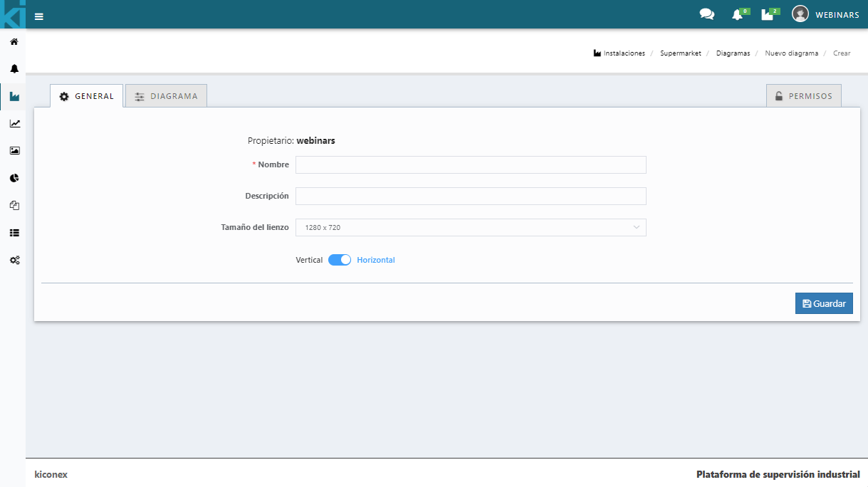The width and height of the screenshot is (868, 487).
Task: Toggle the hamburger menu button
Action: (x=39, y=16)
